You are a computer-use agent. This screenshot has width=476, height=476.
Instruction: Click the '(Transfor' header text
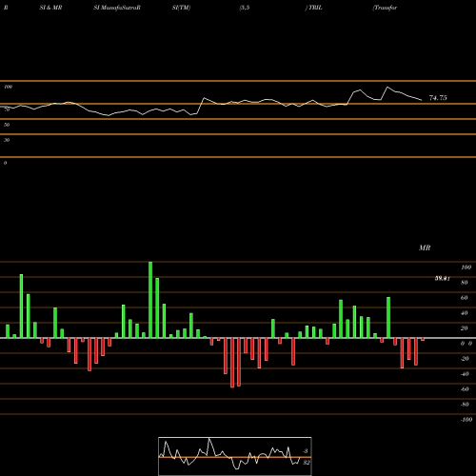[385, 8]
